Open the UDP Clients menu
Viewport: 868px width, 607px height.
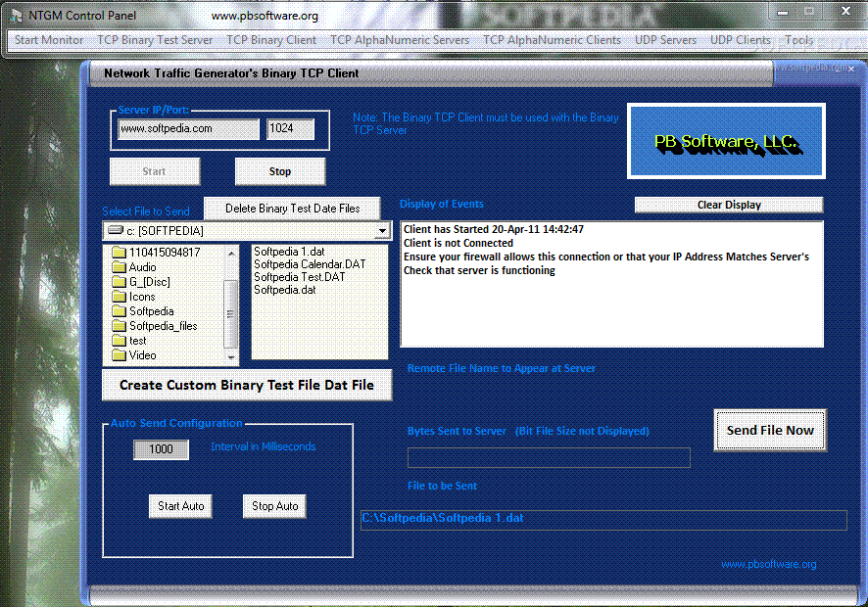740,40
